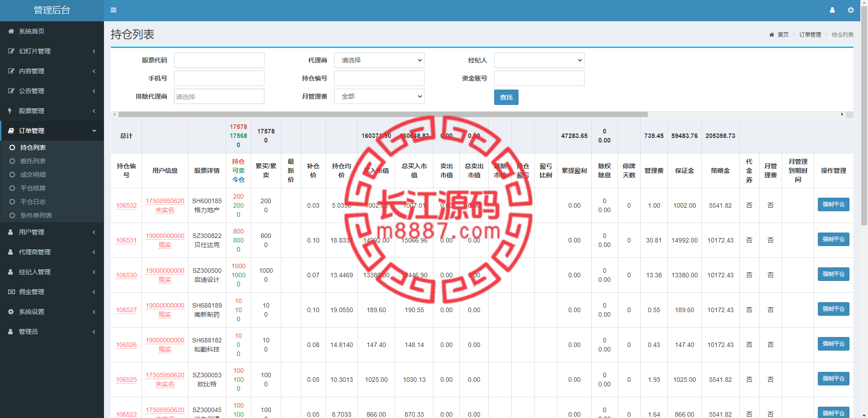Click the circle icon beside 成交明细
The height and width of the screenshot is (418, 868).
point(12,175)
